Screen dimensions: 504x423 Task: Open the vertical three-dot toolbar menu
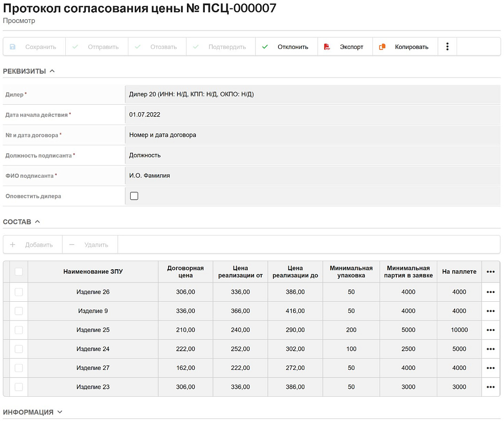tap(447, 47)
